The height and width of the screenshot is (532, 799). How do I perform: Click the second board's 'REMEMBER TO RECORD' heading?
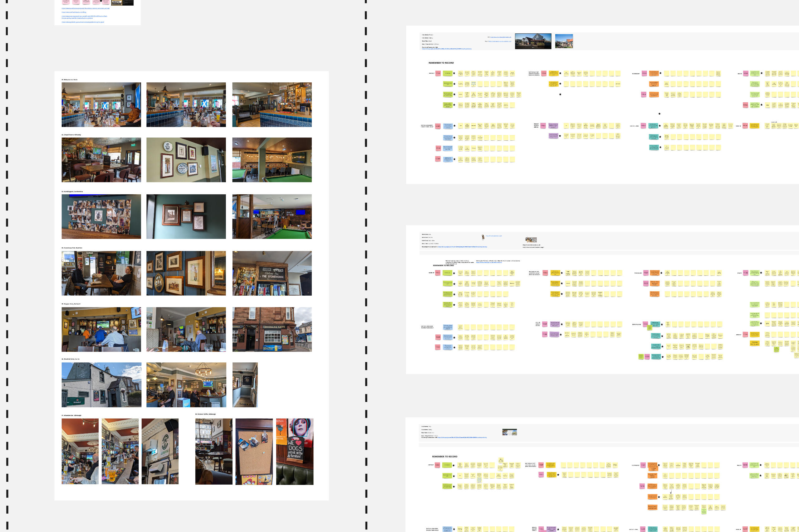point(443,265)
